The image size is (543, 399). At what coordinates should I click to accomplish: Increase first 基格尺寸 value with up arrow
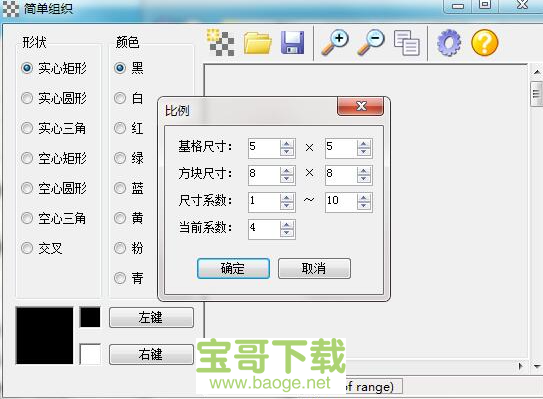tap(287, 144)
